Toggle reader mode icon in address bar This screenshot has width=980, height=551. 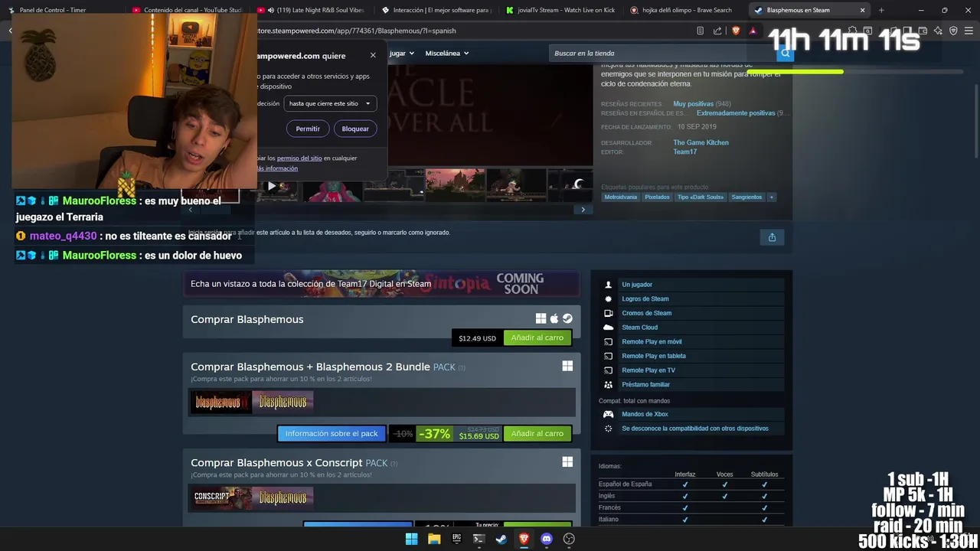pos(700,31)
